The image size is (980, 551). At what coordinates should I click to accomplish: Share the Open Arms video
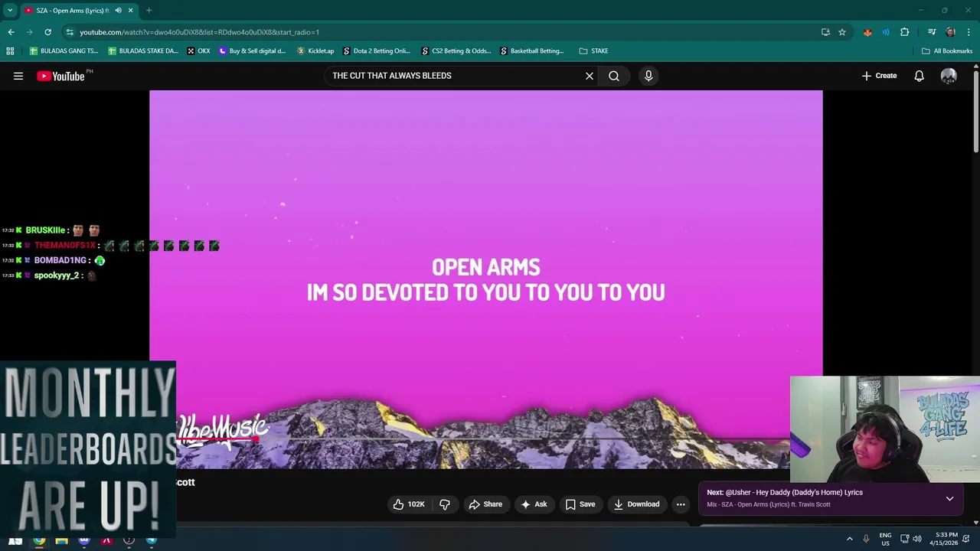coord(485,504)
